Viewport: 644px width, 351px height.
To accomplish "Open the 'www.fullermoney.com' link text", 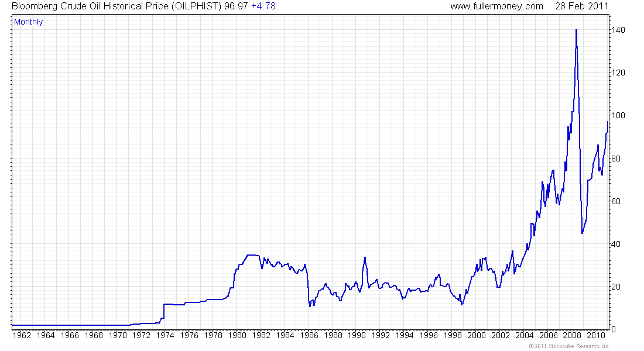I will tap(496, 6).
